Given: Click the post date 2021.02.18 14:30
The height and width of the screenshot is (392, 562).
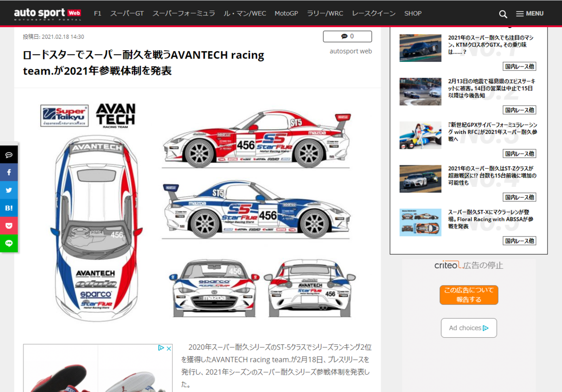Looking at the screenshot, I should click(53, 37).
